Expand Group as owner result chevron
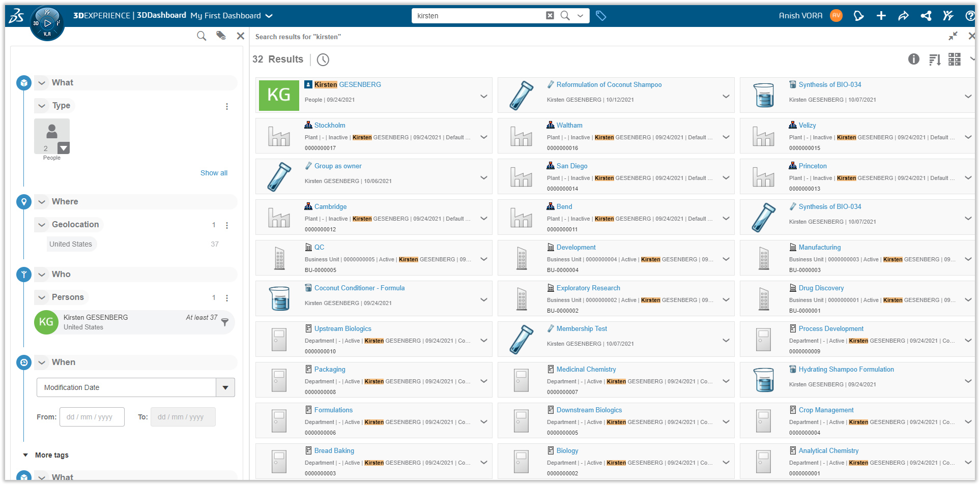This screenshot has height=485, width=980. (x=484, y=177)
